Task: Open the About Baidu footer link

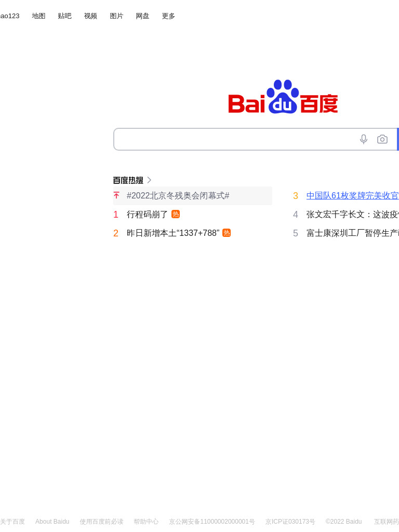Action: click(52, 522)
